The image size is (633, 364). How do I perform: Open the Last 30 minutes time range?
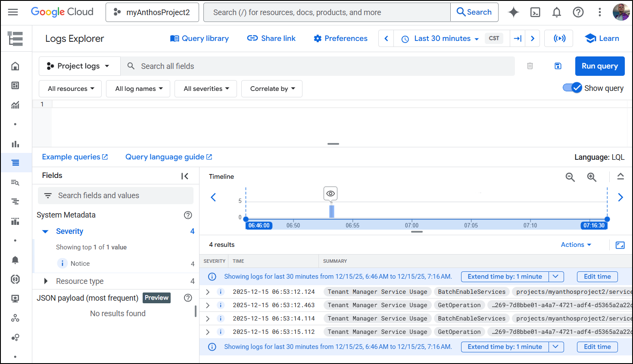pyautogui.click(x=446, y=38)
